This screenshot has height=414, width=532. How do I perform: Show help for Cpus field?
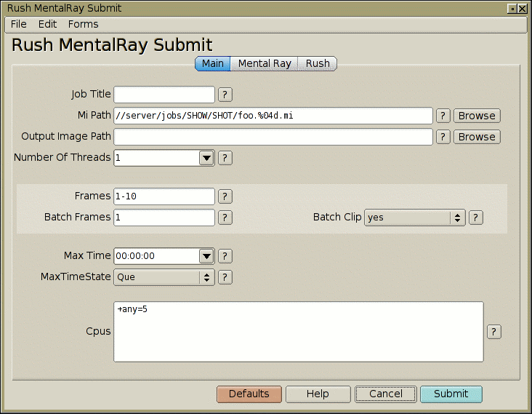494,332
